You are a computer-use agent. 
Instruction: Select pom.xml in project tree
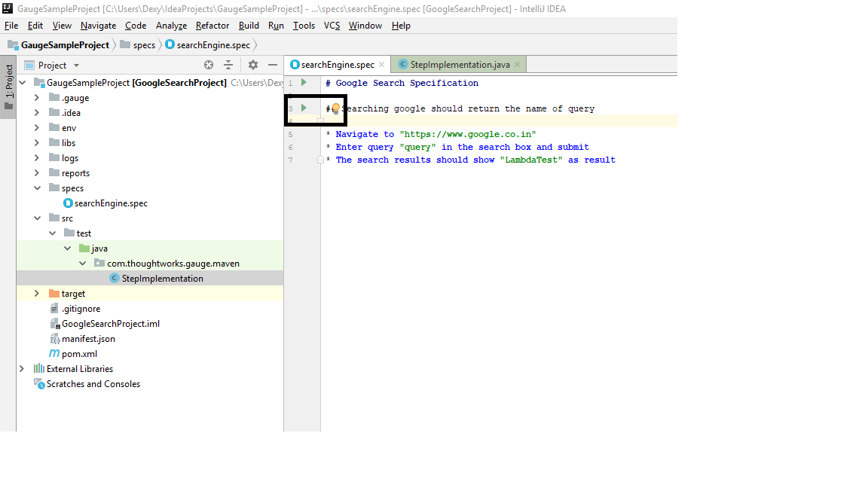pos(78,354)
